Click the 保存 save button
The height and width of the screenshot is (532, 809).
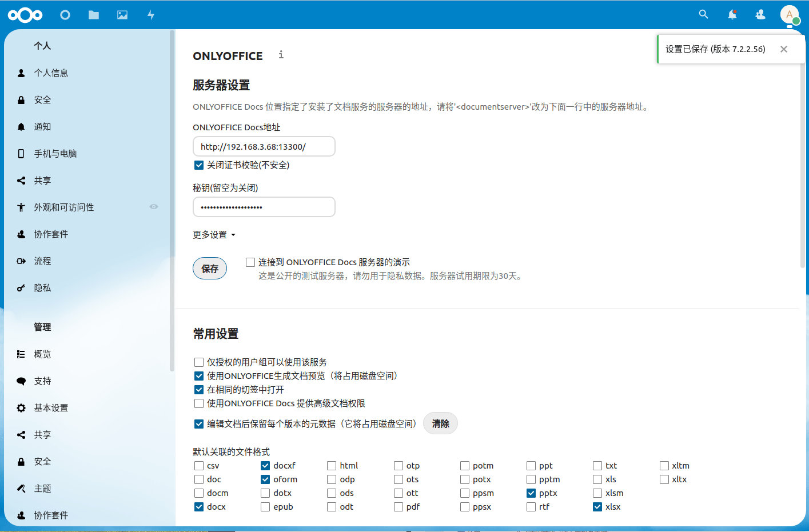pos(210,269)
